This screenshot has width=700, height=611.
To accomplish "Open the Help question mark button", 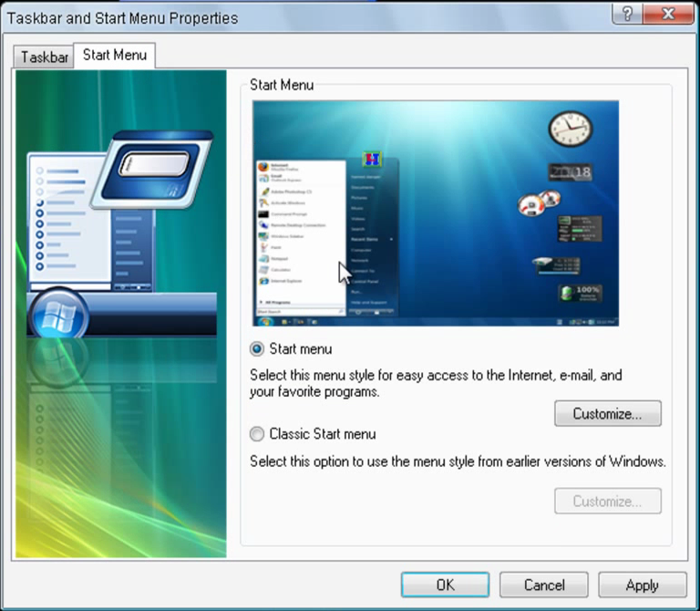I will tap(627, 14).
